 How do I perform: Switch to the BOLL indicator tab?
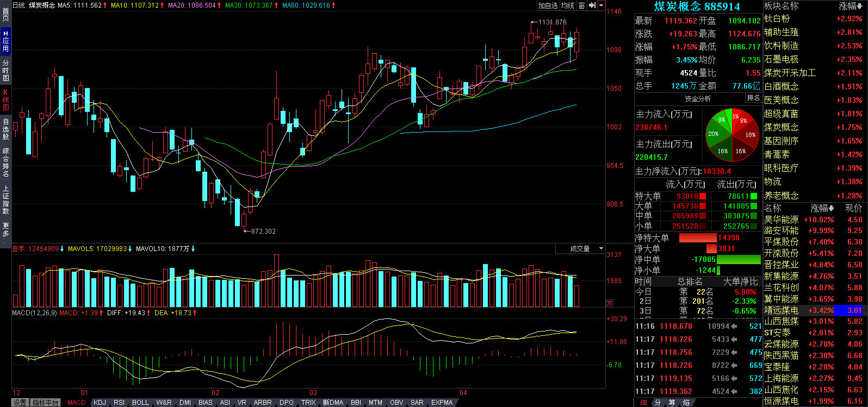140,403
